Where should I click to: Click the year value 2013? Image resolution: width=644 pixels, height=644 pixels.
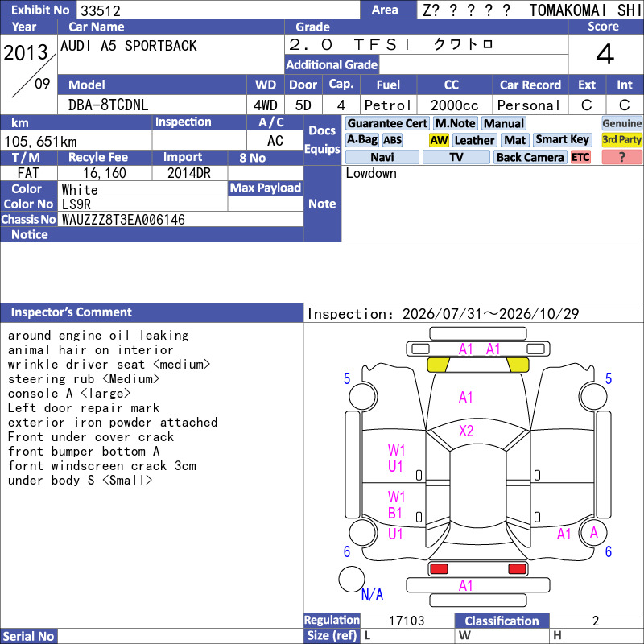click(x=26, y=52)
